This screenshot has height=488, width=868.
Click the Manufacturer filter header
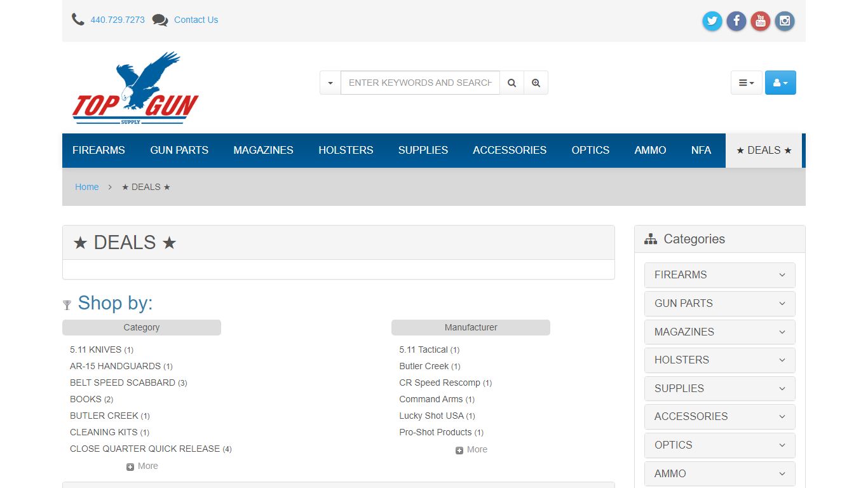471,327
